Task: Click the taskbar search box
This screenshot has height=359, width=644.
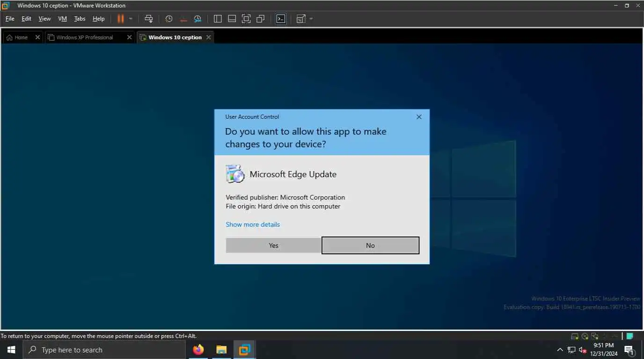Action: point(104,350)
